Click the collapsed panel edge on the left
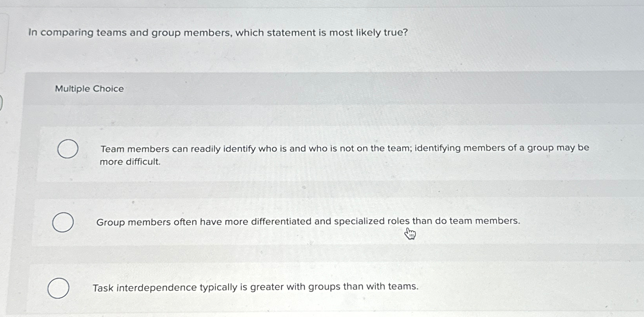This screenshot has height=317, width=644. [2, 102]
